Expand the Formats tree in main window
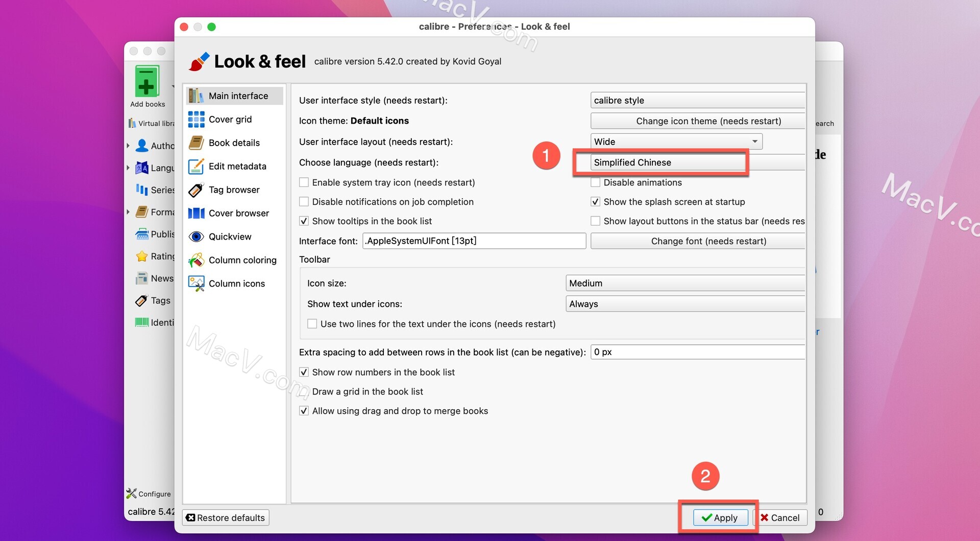 pyautogui.click(x=128, y=212)
